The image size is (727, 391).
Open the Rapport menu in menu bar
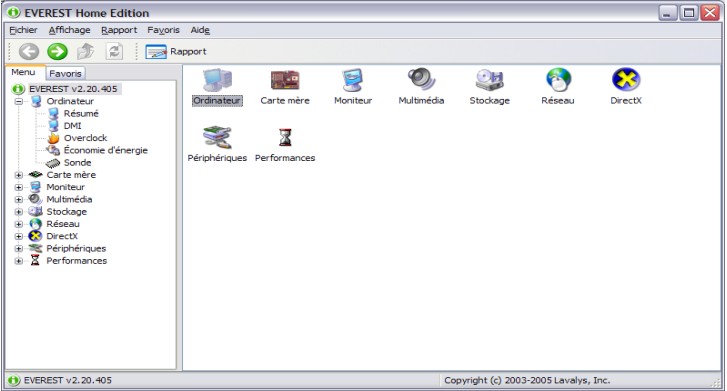tap(119, 30)
